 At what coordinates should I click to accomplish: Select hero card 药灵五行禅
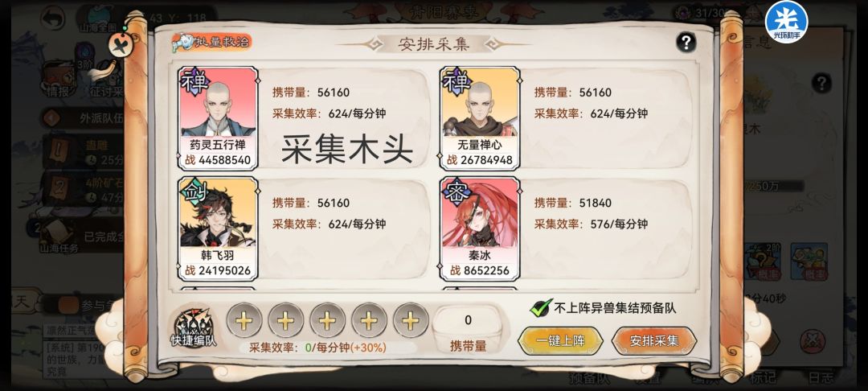[x=218, y=118]
